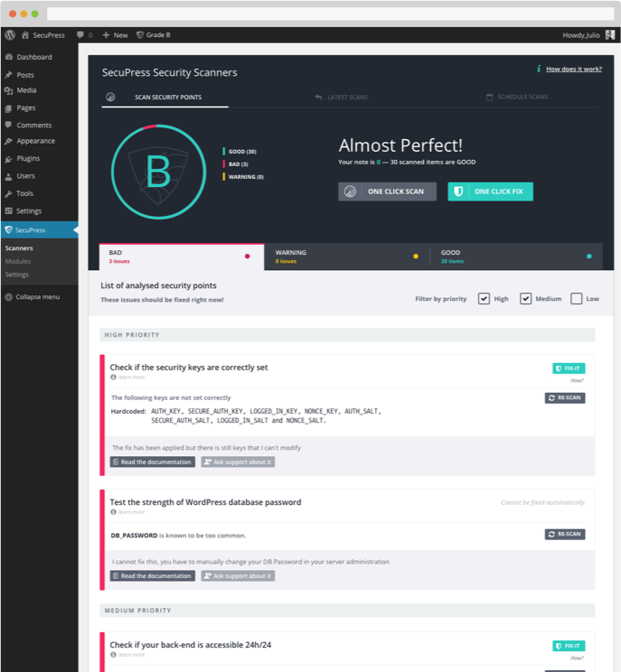The image size is (621, 672).
Task: Click Fix-It for the security keys check
Action: (569, 369)
